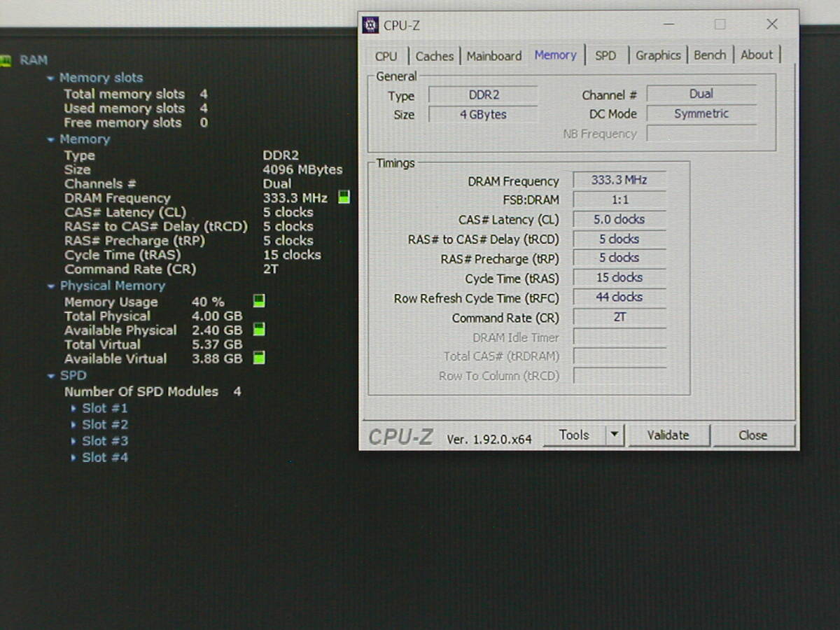Close the CPU-Z window with X

coord(772,24)
